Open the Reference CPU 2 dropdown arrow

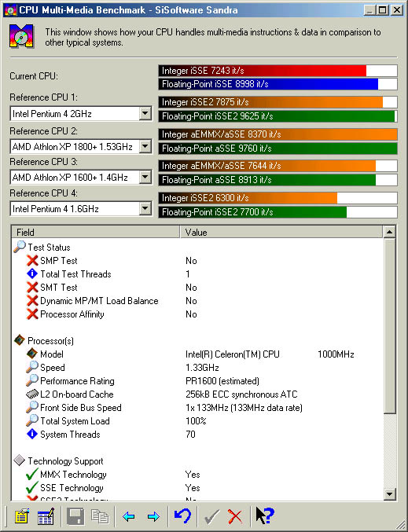pos(145,147)
